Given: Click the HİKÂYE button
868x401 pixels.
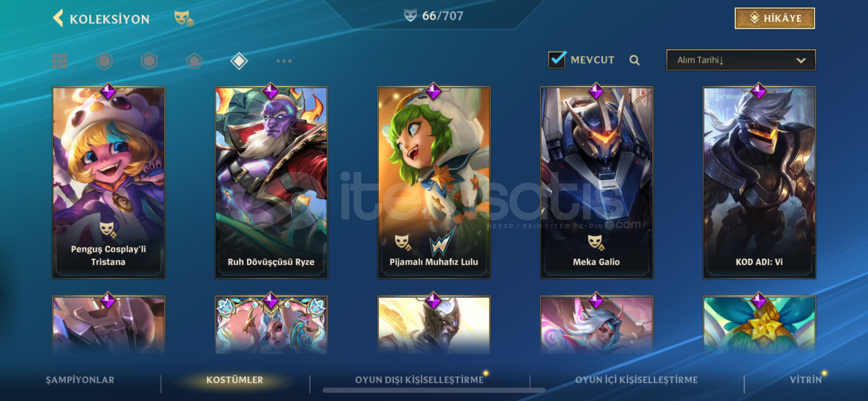Looking at the screenshot, I should click(775, 18).
